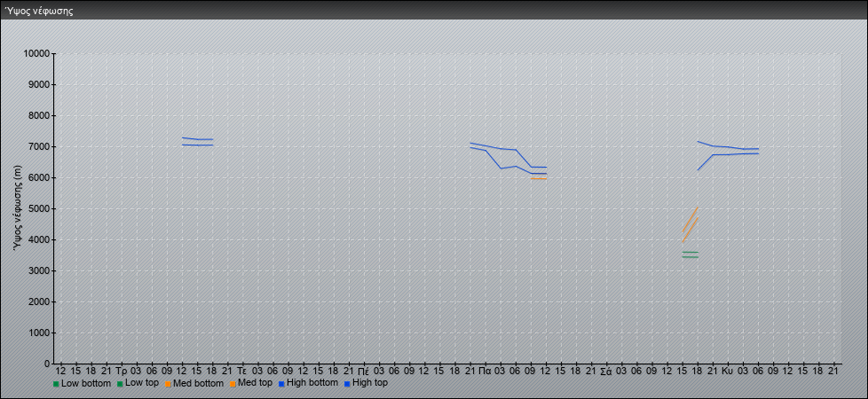Screen dimensions: 868x399
Task: Click the 10000 y-axis label
Action: pyautogui.click(x=36, y=54)
